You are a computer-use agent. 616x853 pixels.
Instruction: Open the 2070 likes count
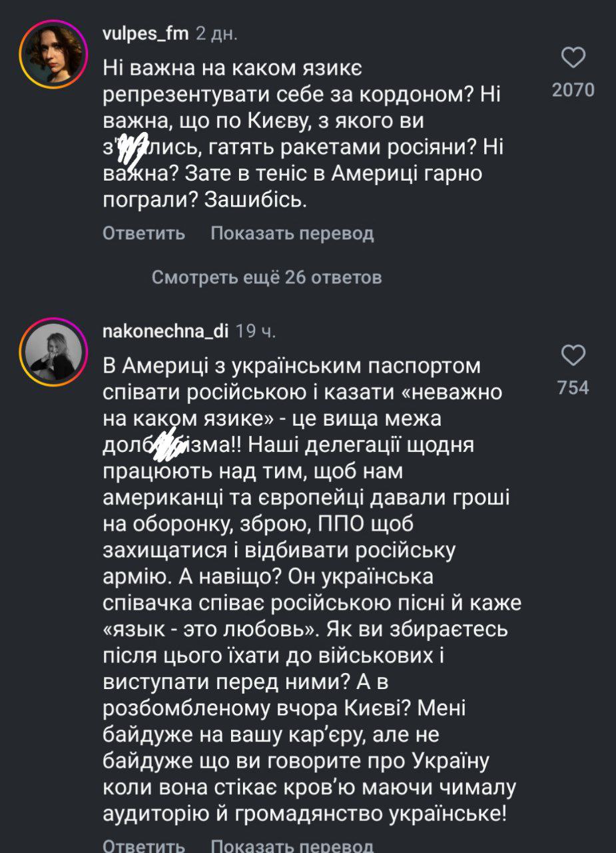point(573,90)
